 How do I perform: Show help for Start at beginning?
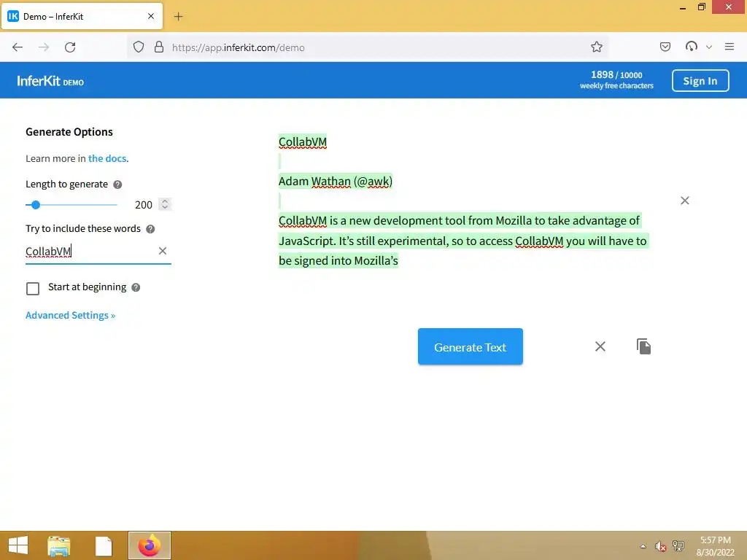[136, 287]
